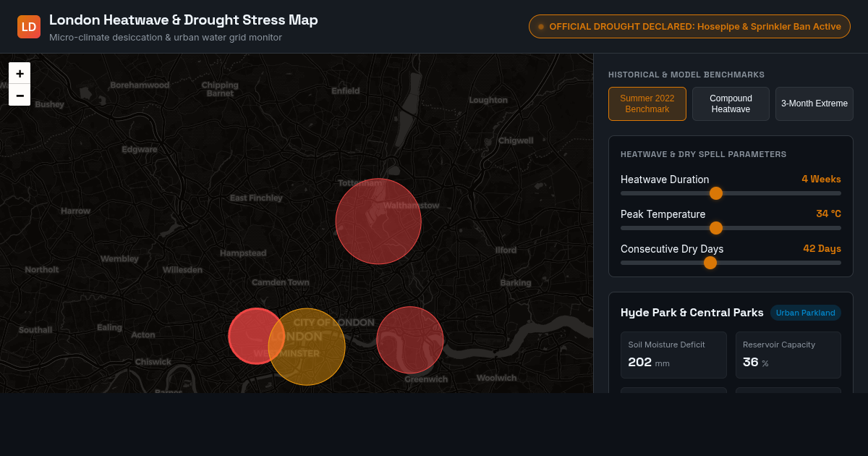Click the Southall map label
Screen dimensions: 868x456
point(35,329)
